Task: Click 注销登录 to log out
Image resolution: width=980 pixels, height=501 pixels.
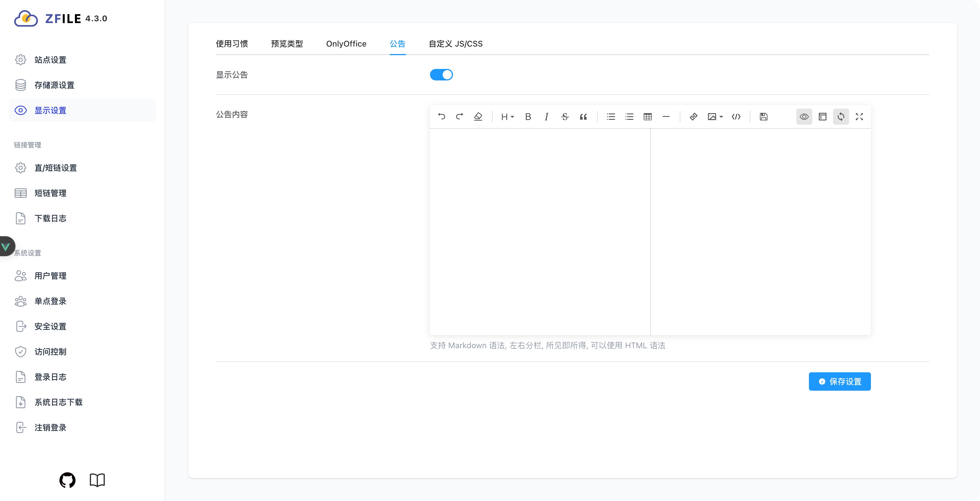Action: tap(82, 427)
